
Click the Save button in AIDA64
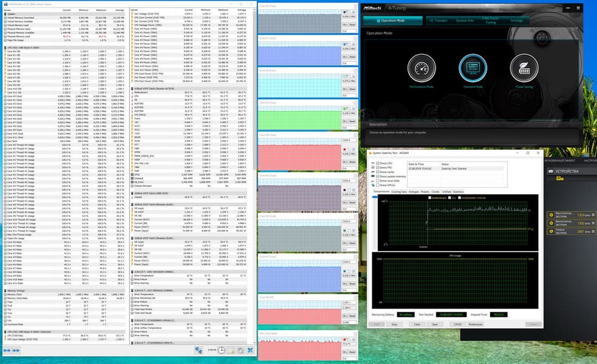(x=435, y=325)
